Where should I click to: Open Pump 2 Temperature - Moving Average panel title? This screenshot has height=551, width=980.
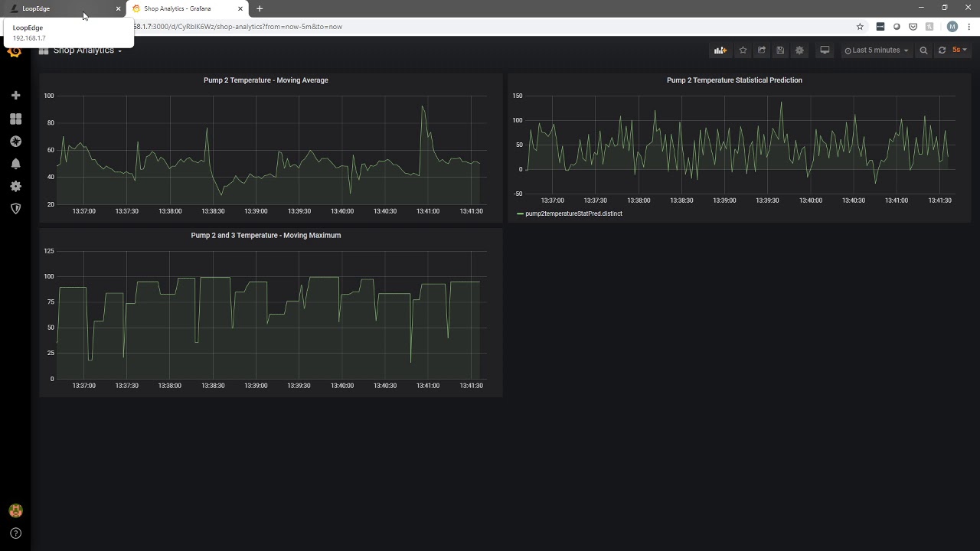click(266, 80)
